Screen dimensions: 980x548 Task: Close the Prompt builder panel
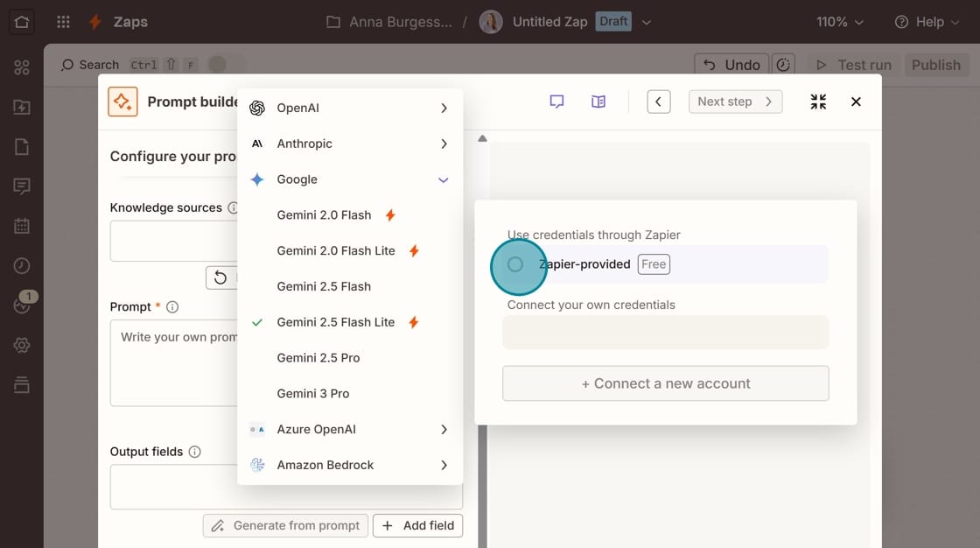[856, 102]
